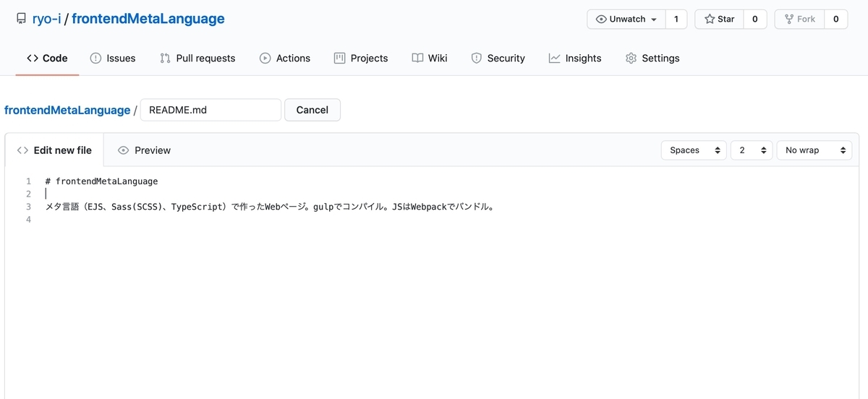The image size is (868, 399).
Task: Open the Settings tab
Action: [x=652, y=58]
